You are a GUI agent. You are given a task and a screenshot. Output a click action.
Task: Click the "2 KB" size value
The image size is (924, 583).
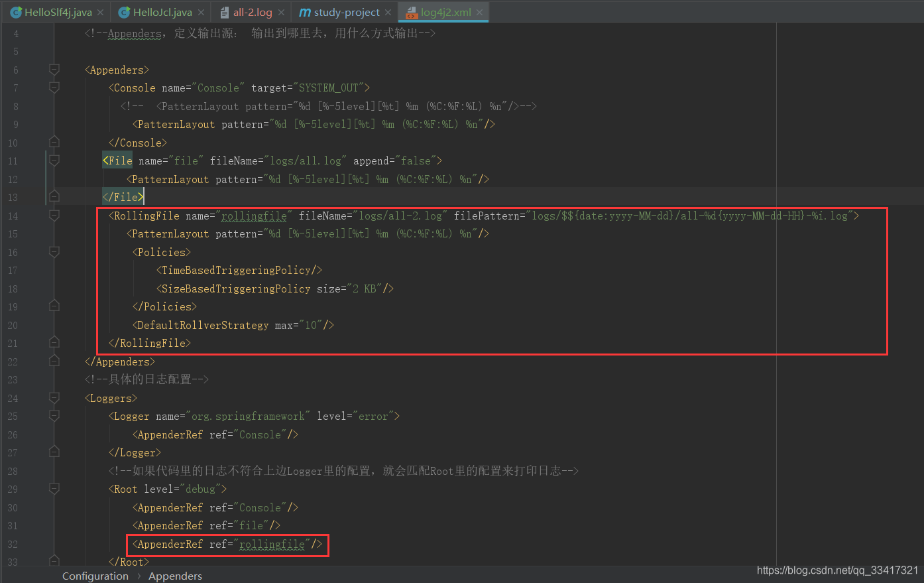(365, 289)
